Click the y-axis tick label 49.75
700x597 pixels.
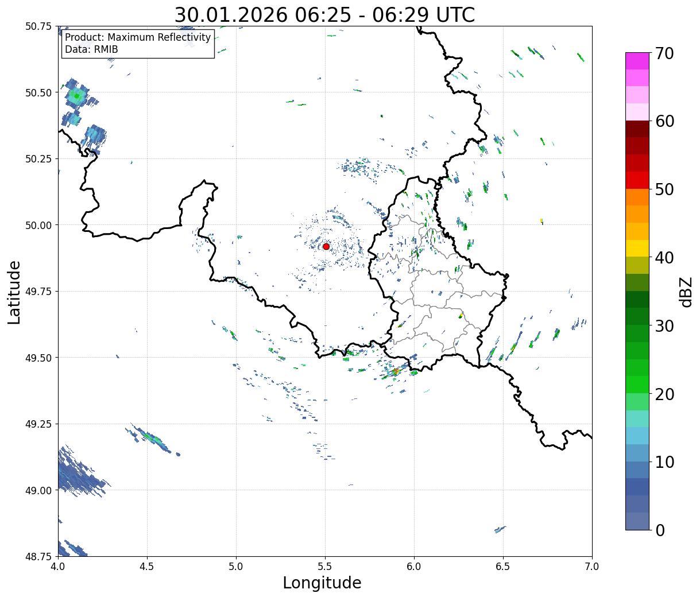point(39,292)
